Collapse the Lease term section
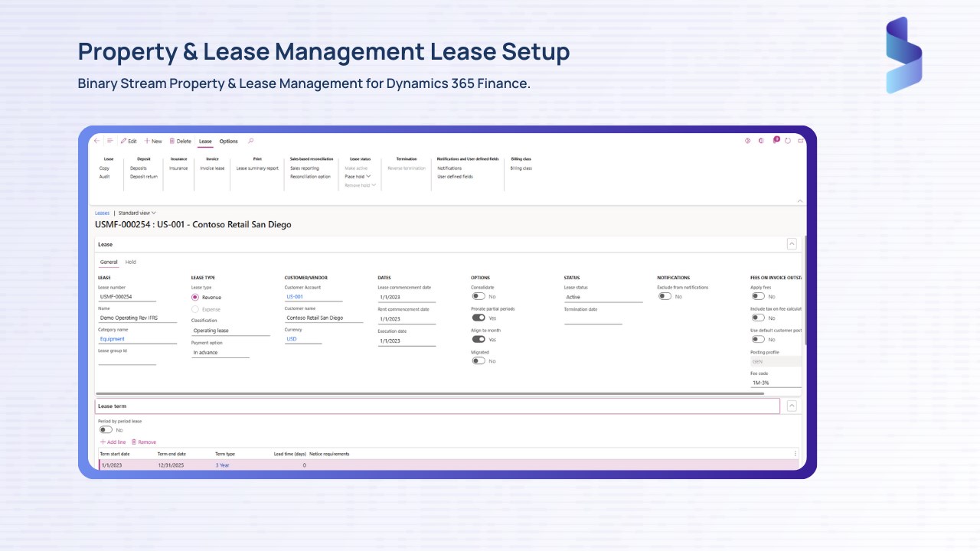 tap(792, 406)
